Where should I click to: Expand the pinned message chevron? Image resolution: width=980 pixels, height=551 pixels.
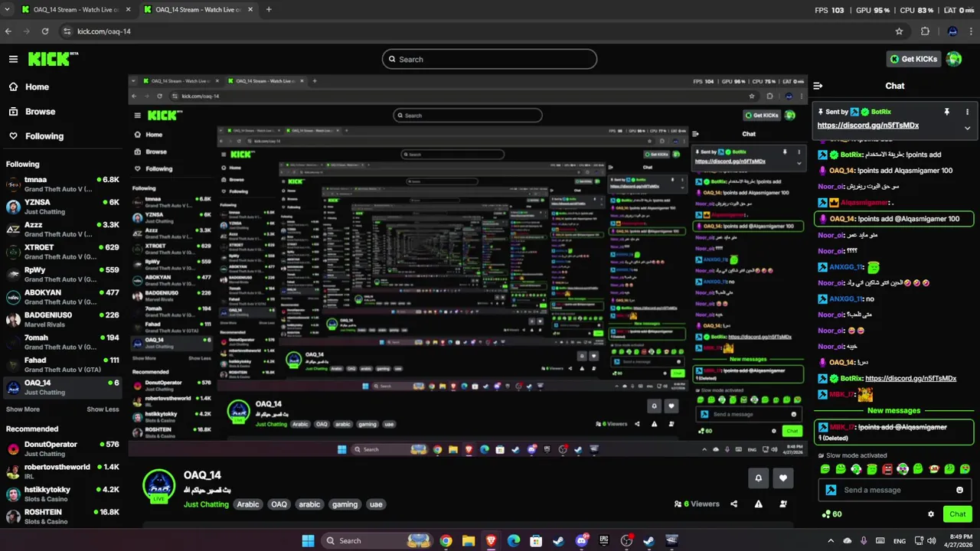click(x=967, y=128)
